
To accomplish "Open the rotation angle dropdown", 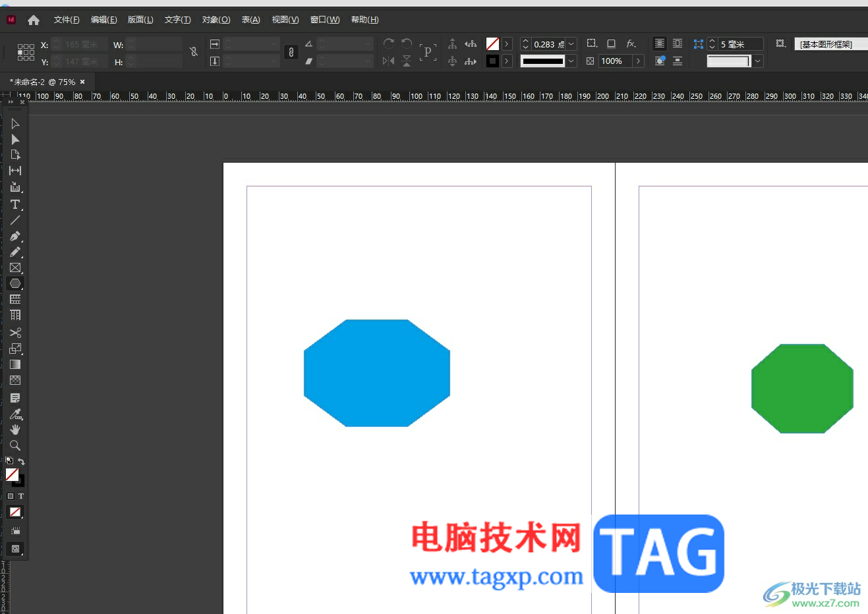I will click(368, 44).
